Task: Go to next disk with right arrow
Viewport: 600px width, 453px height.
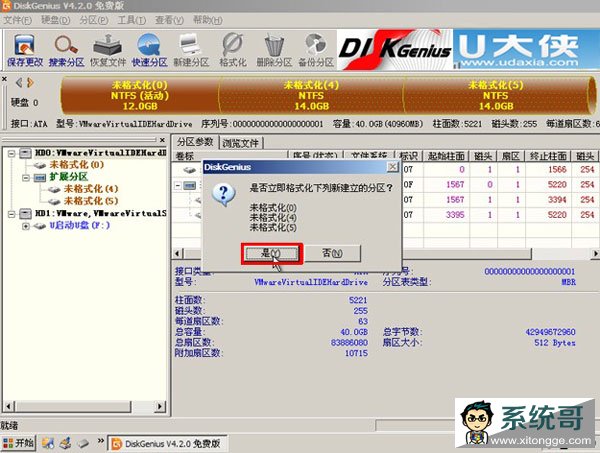Action: click(x=30, y=82)
